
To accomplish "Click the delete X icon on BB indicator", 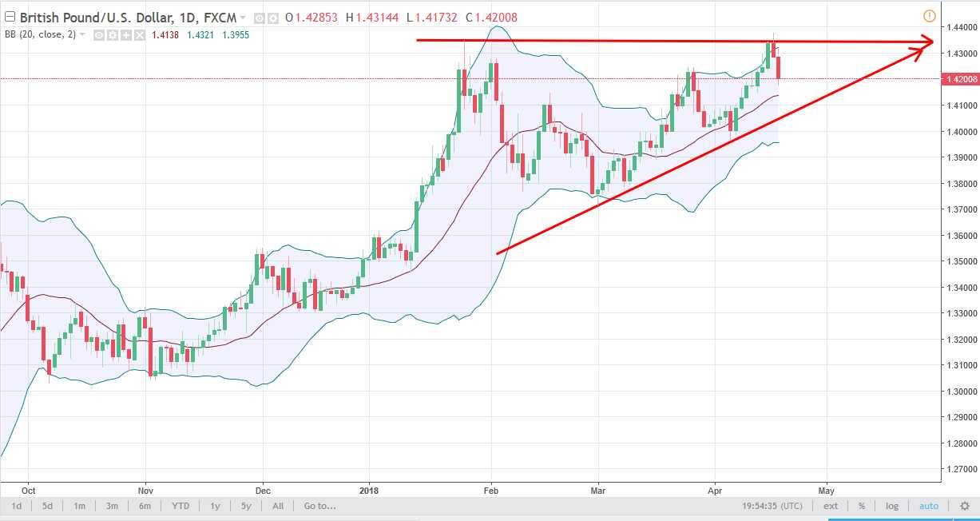I will tap(140, 35).
